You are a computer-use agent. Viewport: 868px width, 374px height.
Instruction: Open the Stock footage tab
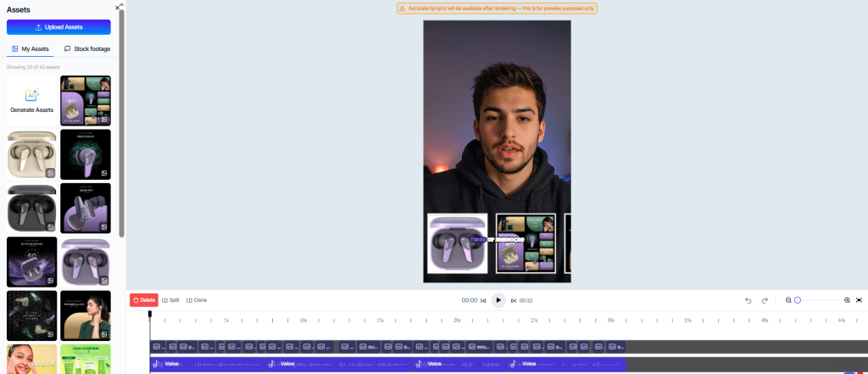(87, 48)
